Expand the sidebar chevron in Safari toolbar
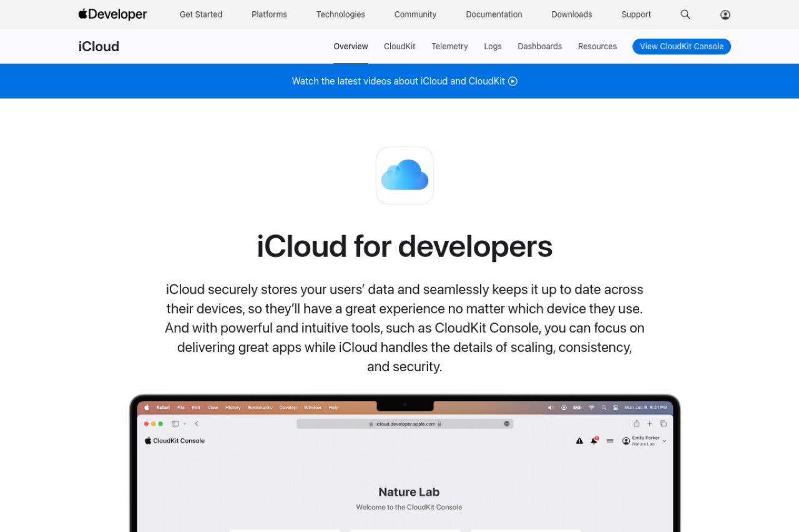The height and width of the screenshot is (532, 799). pos(185,424)
